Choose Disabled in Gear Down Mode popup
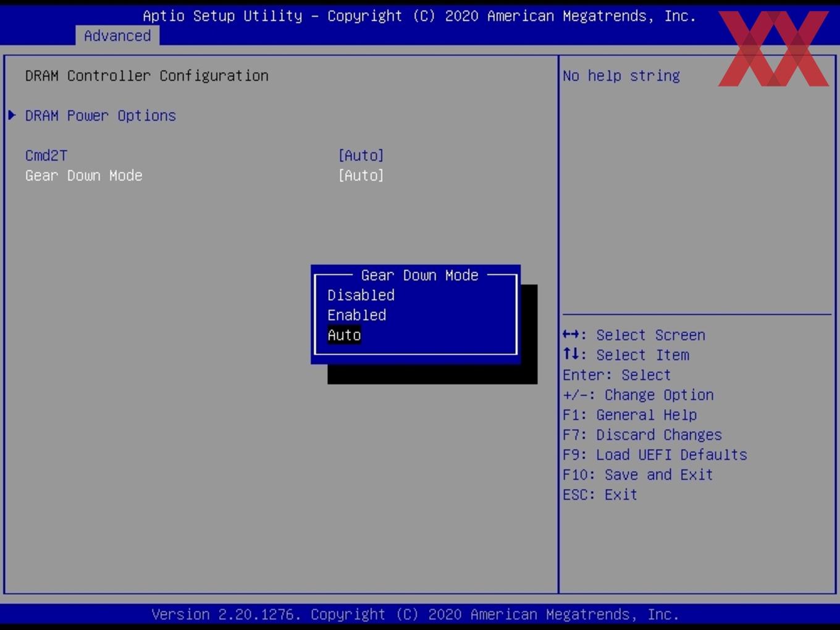This screenshot has width=840, height=630. tap(361, 295)
